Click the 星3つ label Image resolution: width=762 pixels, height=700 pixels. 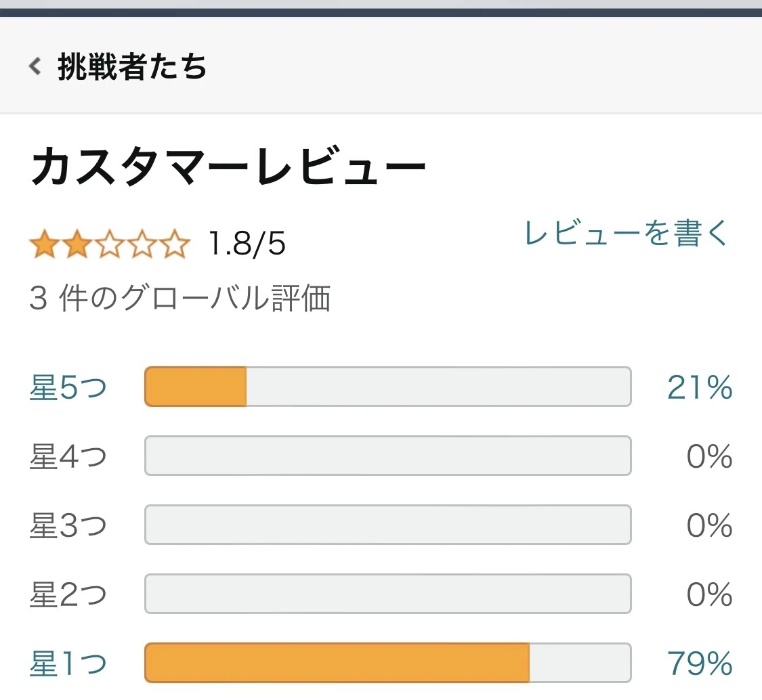pyautogui.click(x=68, y=525)
